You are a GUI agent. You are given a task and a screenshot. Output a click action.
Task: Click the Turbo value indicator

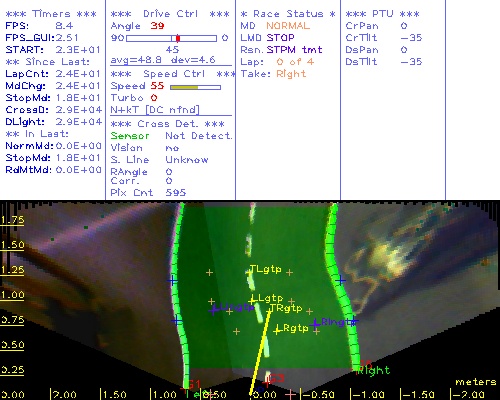coord(154,98)
